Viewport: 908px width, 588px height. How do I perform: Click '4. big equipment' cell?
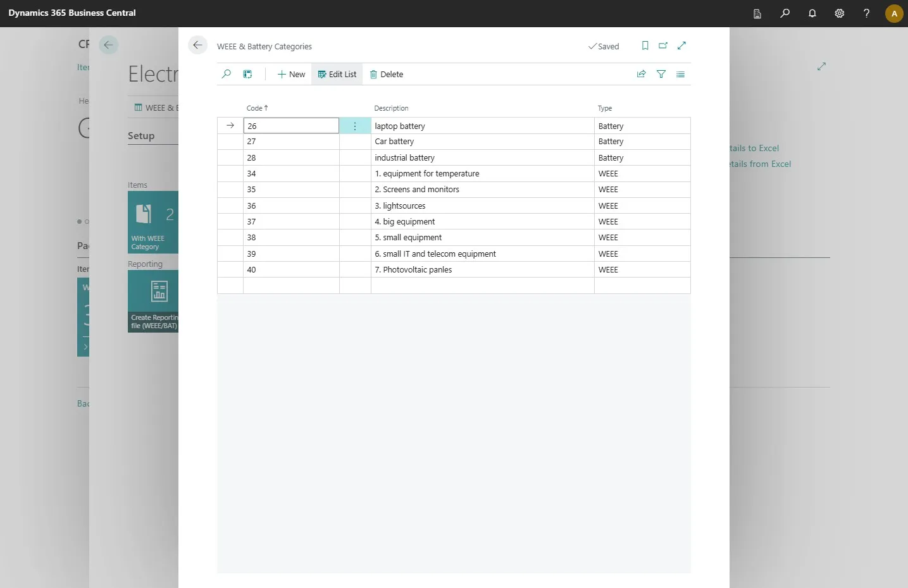coord(483,221)
